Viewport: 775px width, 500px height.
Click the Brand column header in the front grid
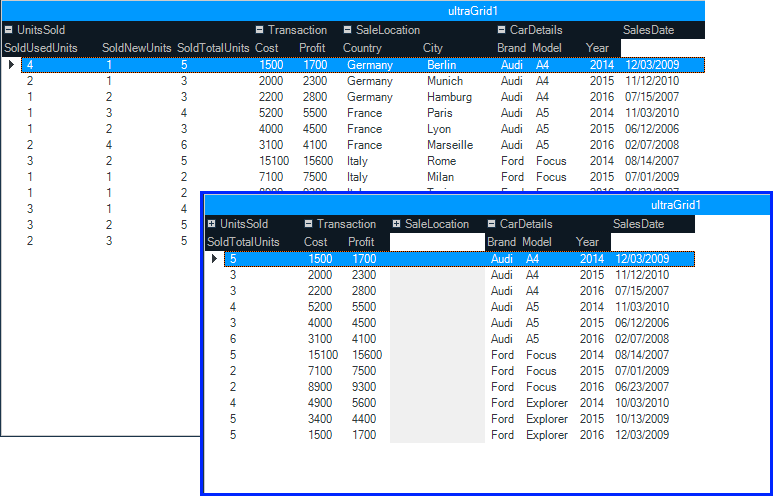[502, 242]
